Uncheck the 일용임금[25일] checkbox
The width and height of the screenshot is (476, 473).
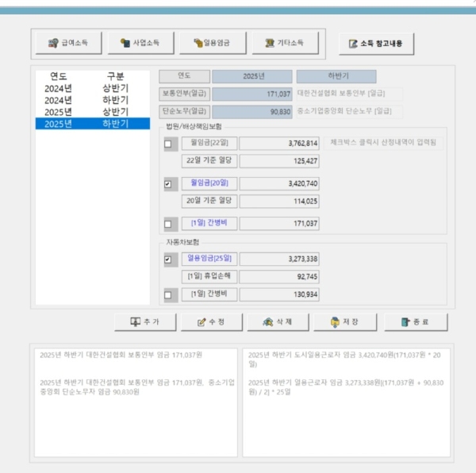click(x=168, y=260)
